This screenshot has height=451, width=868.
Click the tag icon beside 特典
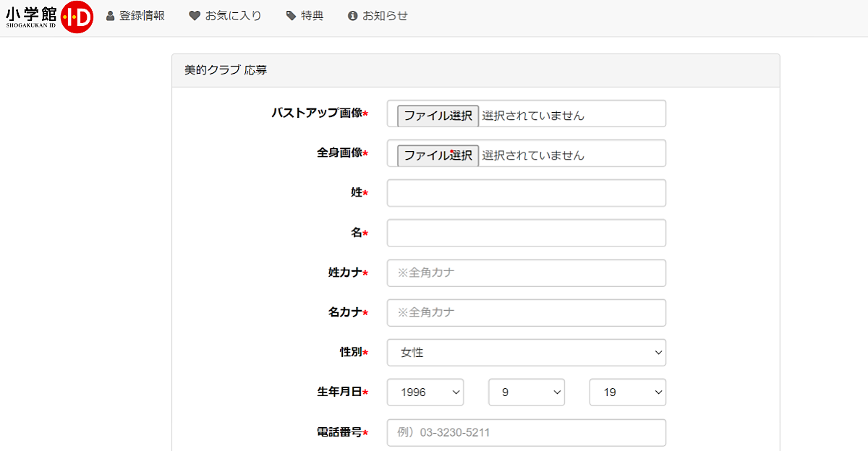291,16
